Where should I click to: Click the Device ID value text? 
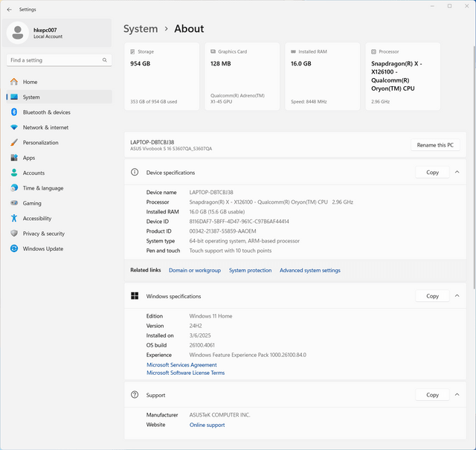[239, 222]
